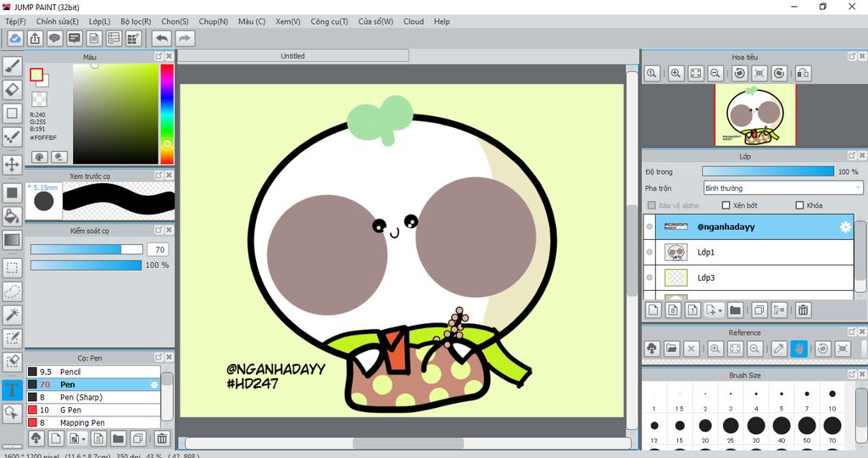Click the foreground color swatch
Image resolution: width=868 pixels, height=458 pixels.
[36, 75]
